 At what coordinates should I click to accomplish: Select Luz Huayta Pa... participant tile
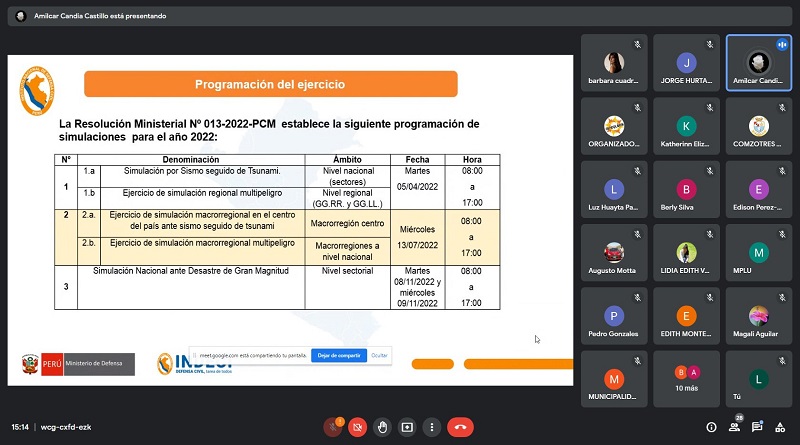click(x=614, y=189)
